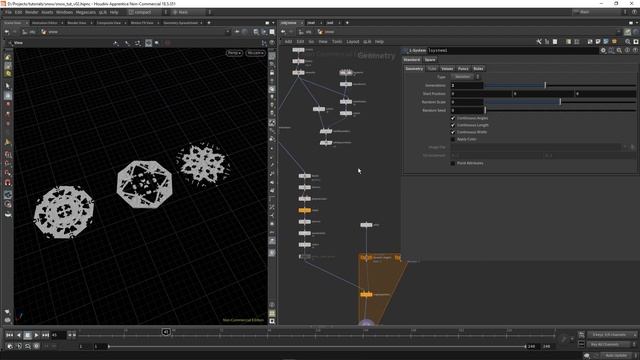This screenshot has width=640, height=360.
Task: Click the Generations slider handle
Action: [545, 85]
